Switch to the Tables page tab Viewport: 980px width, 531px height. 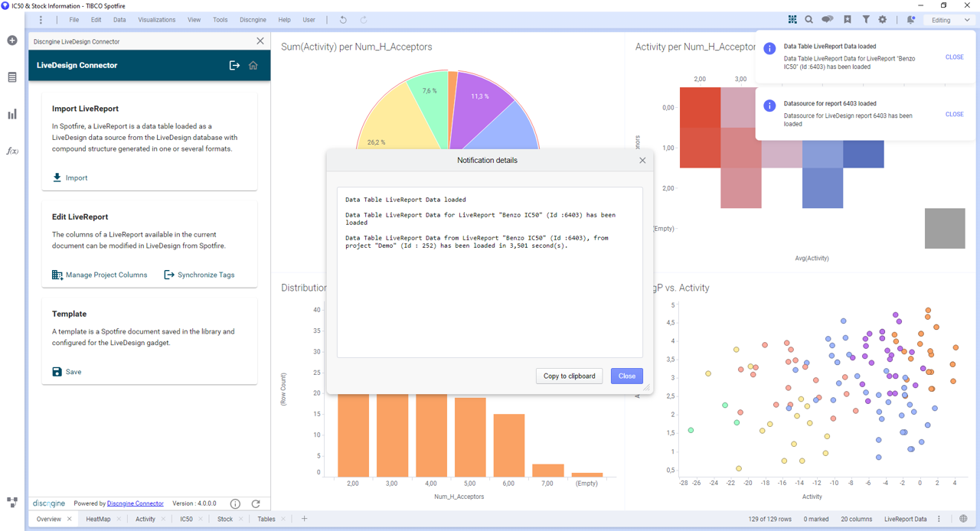coord(266,519)
